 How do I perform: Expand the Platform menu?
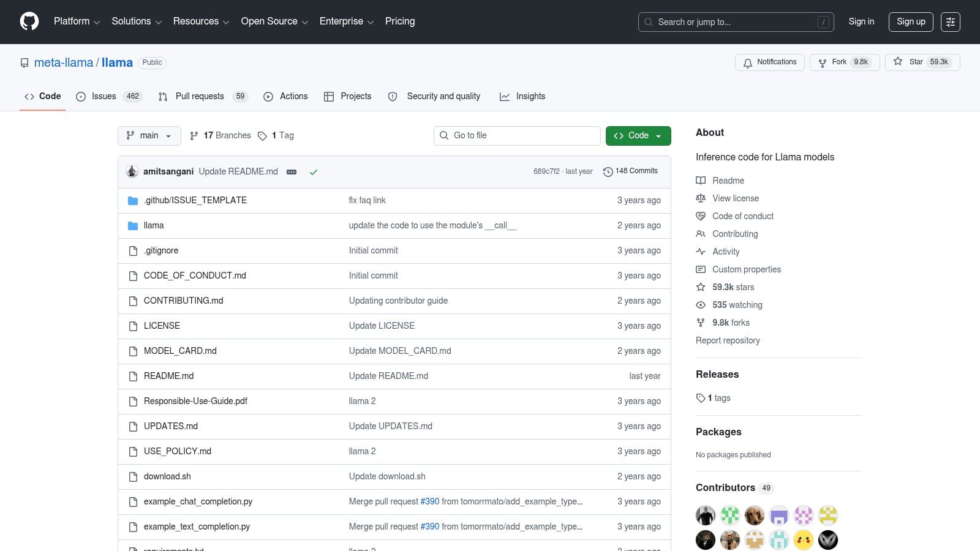(77, 21)
